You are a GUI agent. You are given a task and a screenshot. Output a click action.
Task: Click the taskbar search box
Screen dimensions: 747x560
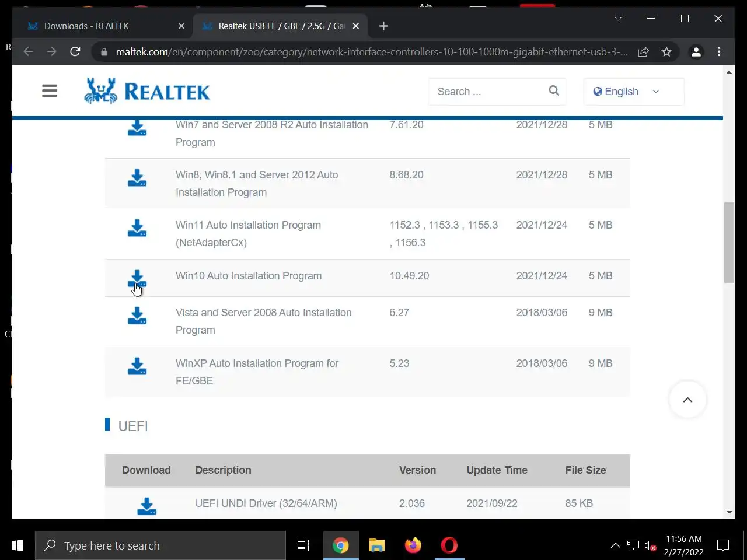coord(160,545)
